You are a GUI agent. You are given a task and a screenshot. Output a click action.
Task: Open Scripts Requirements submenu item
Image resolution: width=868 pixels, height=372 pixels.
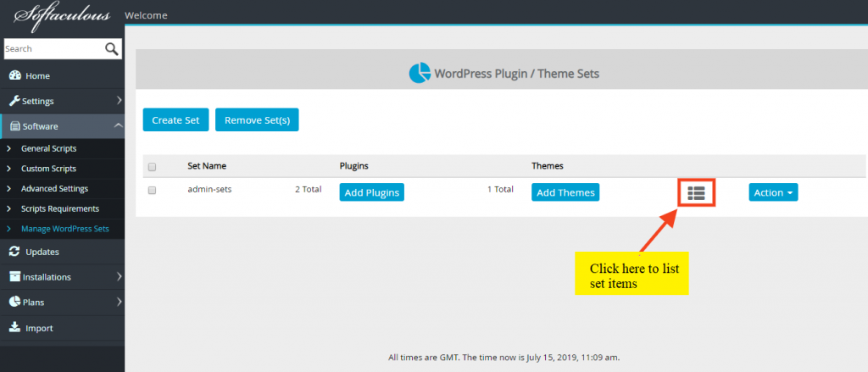point(62,208)
